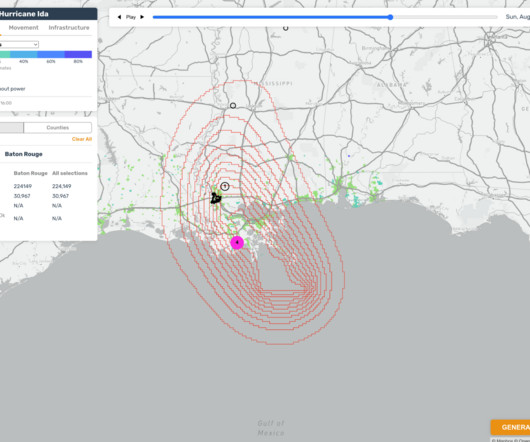530x442 pixels.
Task: Click the circle marker in central Mississippi
Action: pyautogui.click(x=233, y=106)
